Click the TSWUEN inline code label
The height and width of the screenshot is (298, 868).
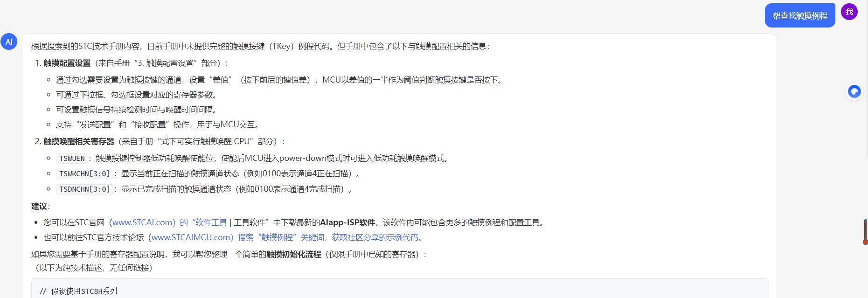tap(72, 159)
